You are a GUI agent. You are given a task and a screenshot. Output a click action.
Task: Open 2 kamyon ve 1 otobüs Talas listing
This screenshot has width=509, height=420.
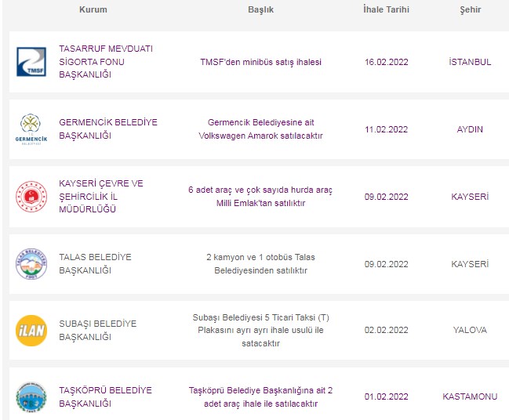260,264
